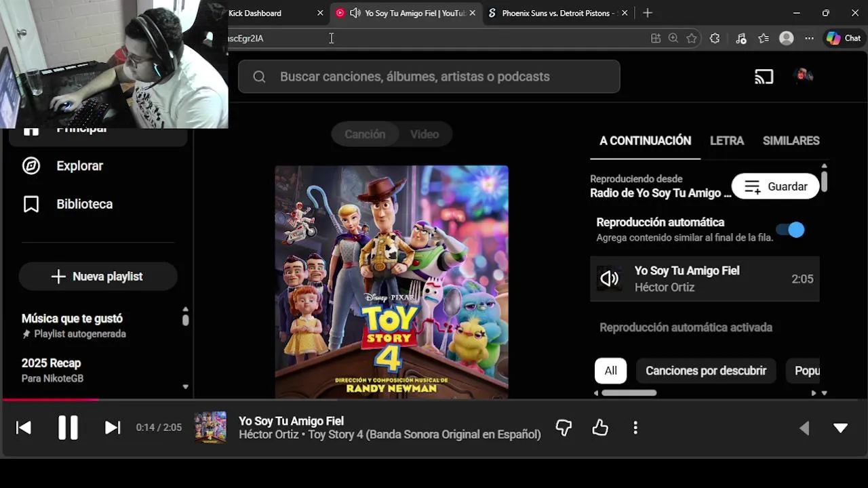Select the SIMILARES tab
The width and height of the screenshot is (868, 488).
click(791, 141)
